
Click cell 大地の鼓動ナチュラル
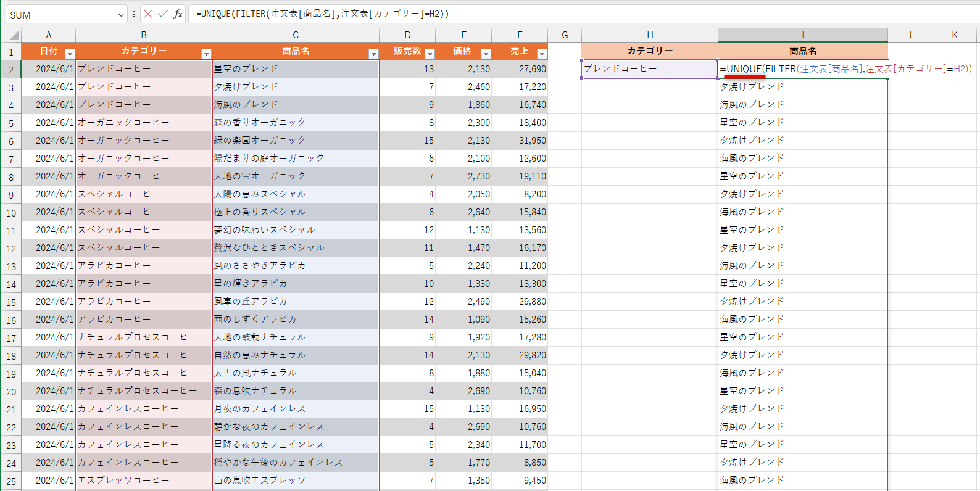point(296,337)
